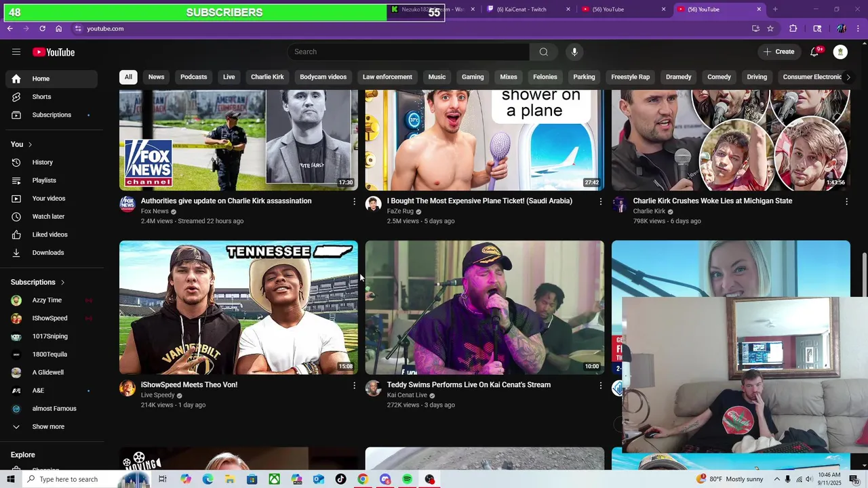Show more filter chips with arrow
The image size is (868, 488).
coord(848,77)
